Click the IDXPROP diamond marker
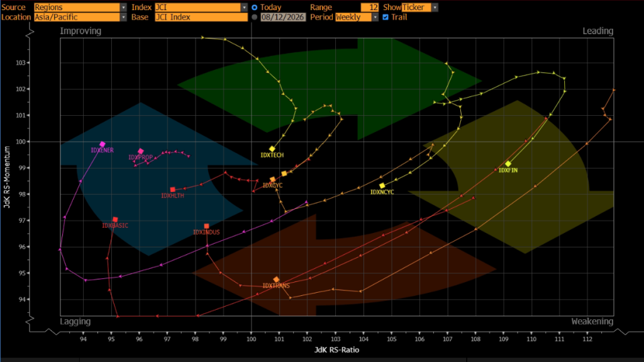This screenshot has width=644, height=362. (x=140, y=151)
